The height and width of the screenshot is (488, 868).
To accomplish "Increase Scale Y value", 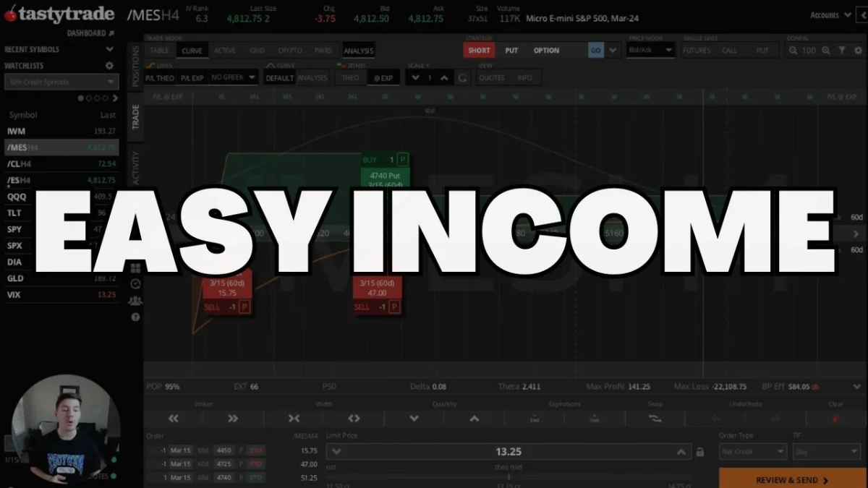I will click(x=444, y=77).
